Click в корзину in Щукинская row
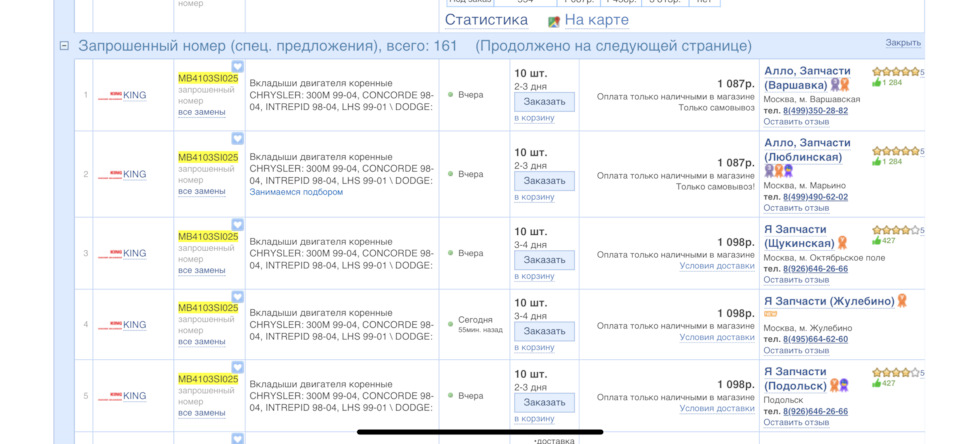This screenshot has width=960, height=444. tap(534, 276)
